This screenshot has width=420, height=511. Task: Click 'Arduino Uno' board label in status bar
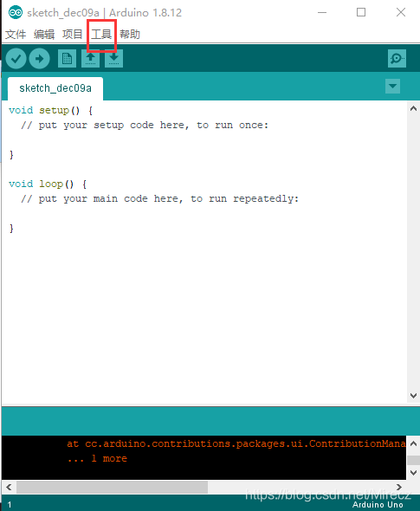pos(378,505)
